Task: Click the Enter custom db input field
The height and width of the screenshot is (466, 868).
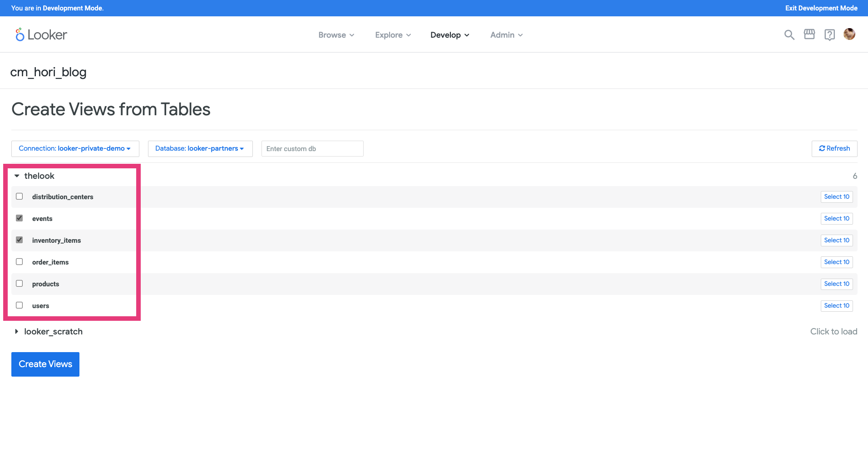Action: pyautogui.click(x=312, y=148)
